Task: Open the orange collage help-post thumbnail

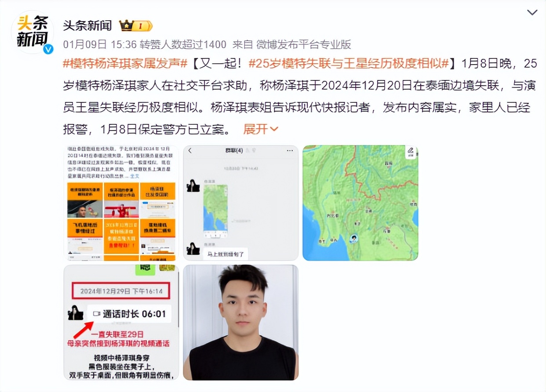Action: tap(121, 203)
